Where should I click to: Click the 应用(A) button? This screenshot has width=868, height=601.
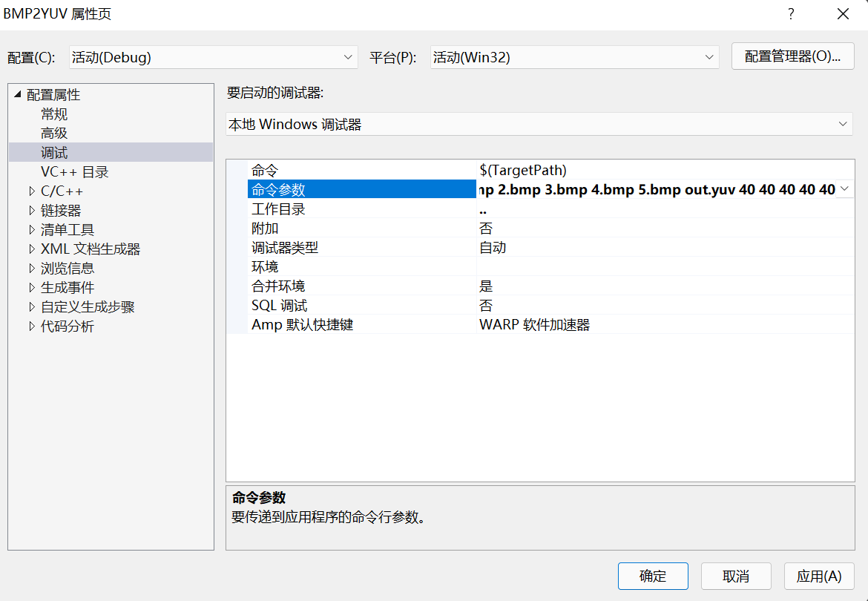(x=819, y=576)
